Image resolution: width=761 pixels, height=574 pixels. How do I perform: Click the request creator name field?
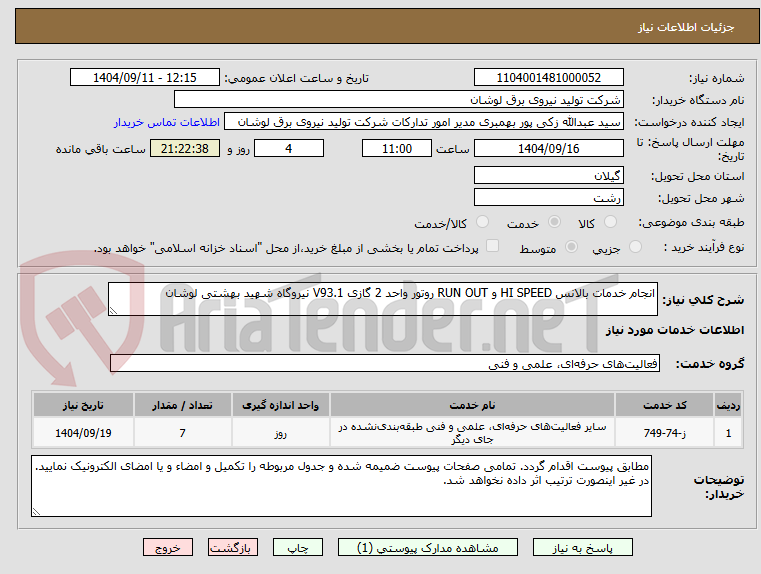pos(424,122)
